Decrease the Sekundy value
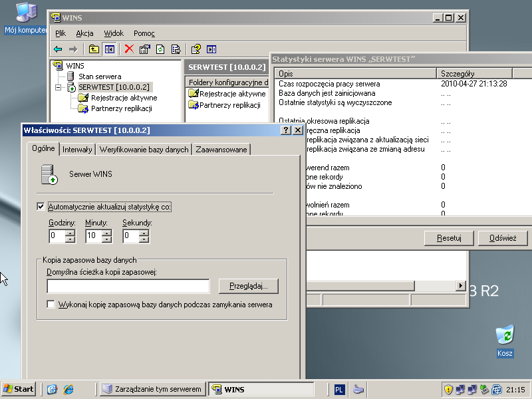 tap(144, 239)
